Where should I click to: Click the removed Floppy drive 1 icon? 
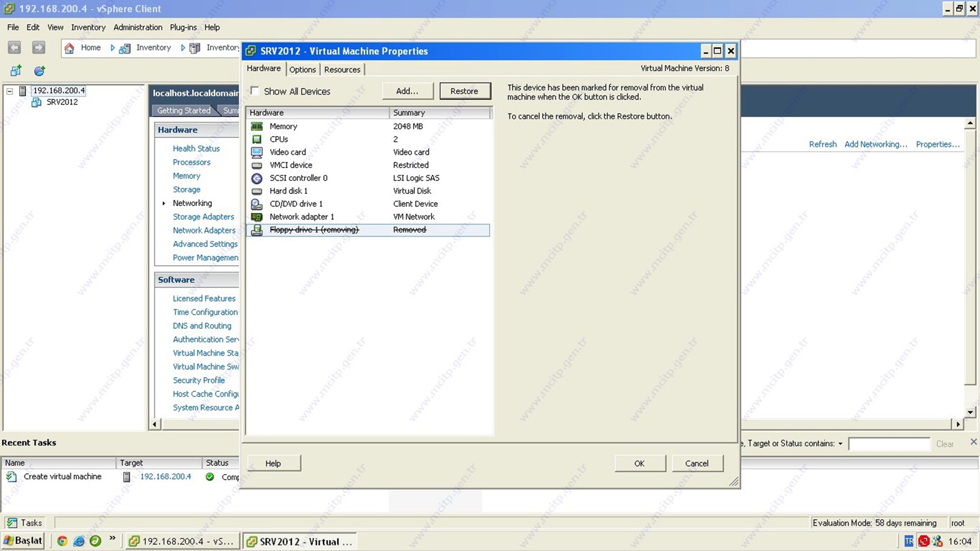(x=257, y=230)
